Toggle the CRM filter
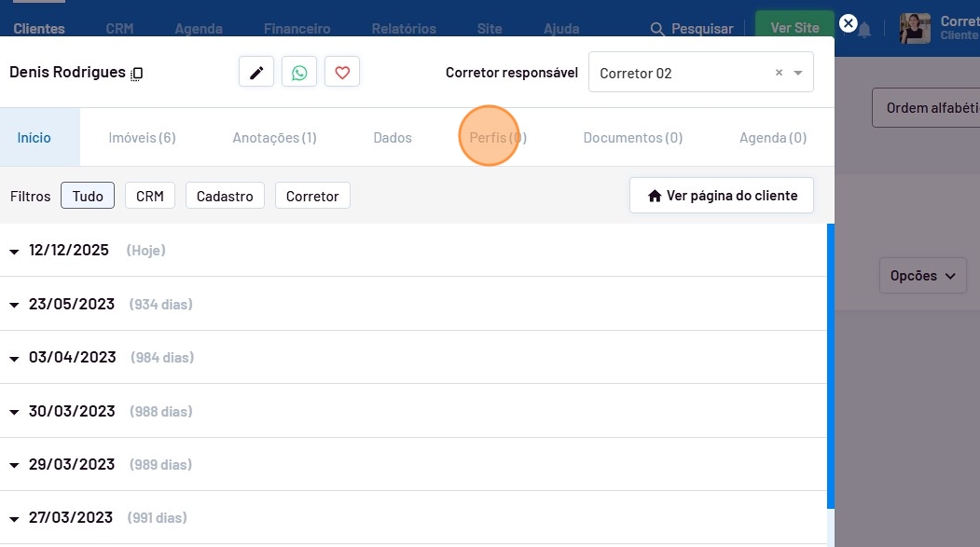980x547 pixels. pos(149,196)
